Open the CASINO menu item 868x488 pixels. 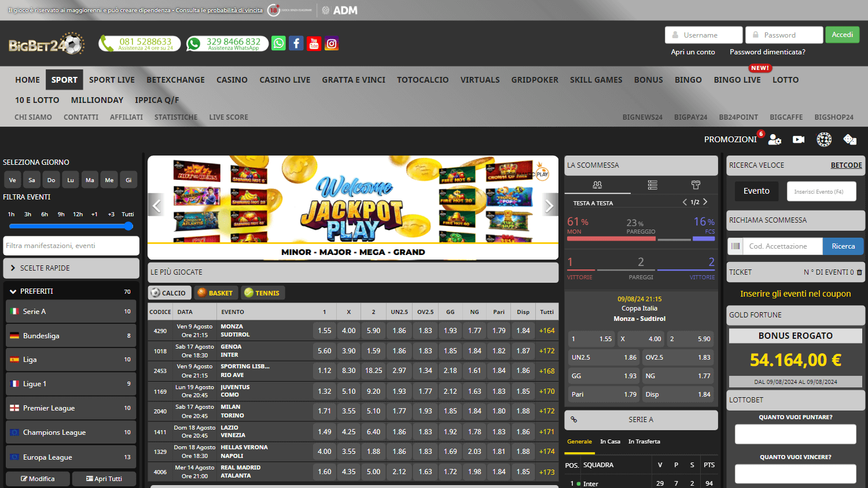(232, 80)
